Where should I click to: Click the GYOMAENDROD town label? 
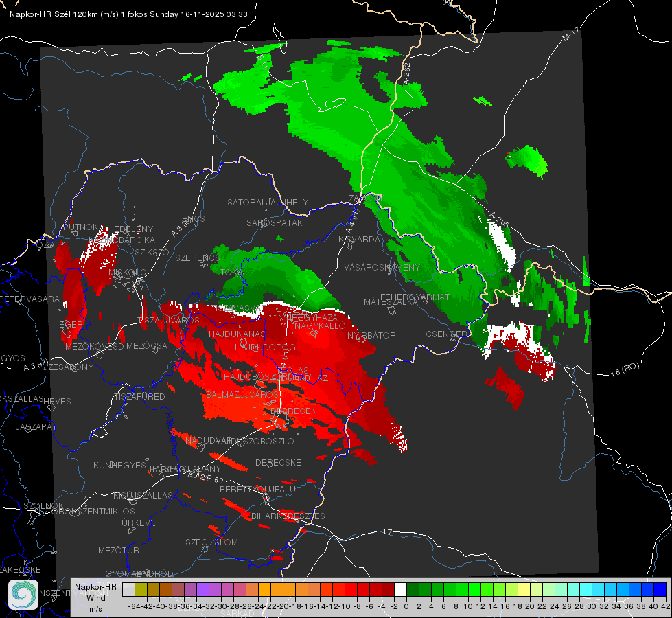click(139, 574)
